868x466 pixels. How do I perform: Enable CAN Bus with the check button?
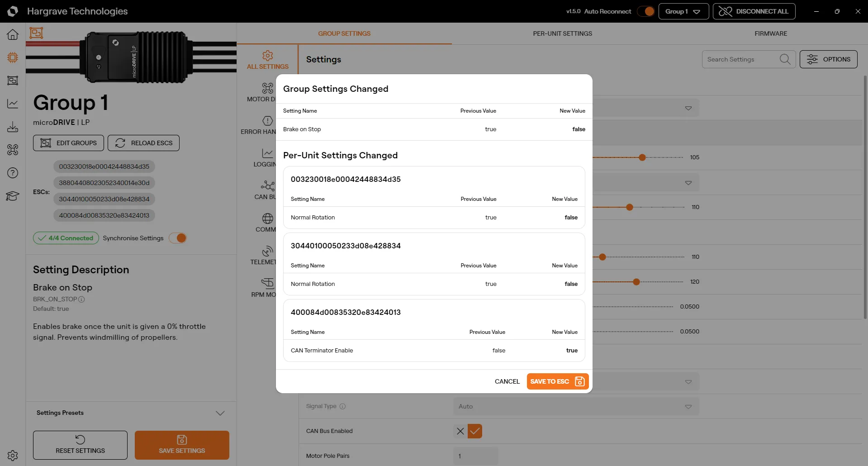pyautogui.click(x=475, y=431)
